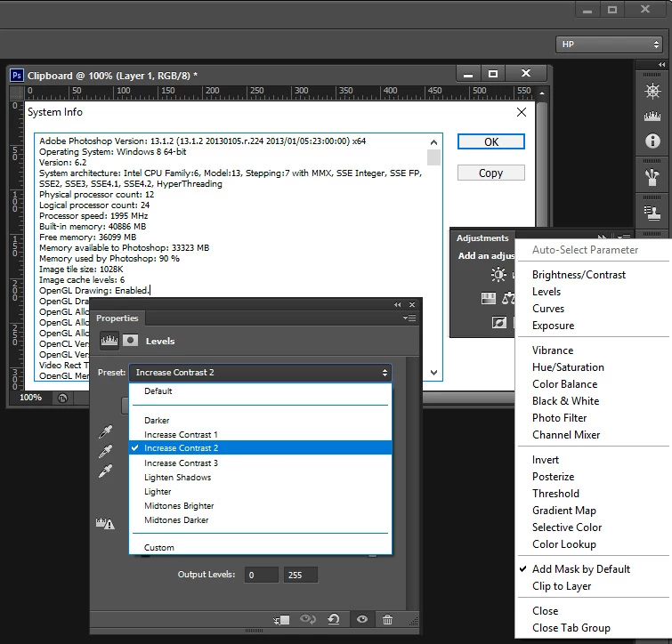672x644 pixels.
Task: Select Gradient Map in Adjustments menu
Action: [594, 511]
